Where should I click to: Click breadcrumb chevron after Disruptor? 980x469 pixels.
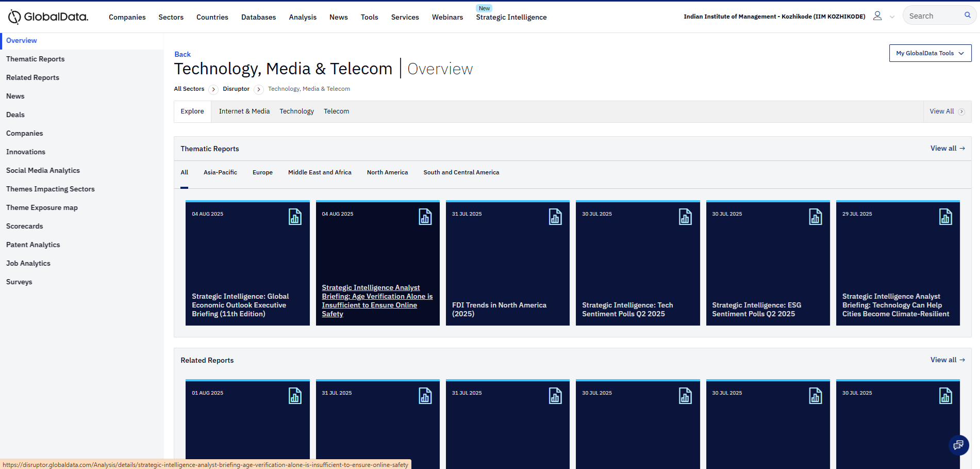pyautogui.click(x=259, y=89)
